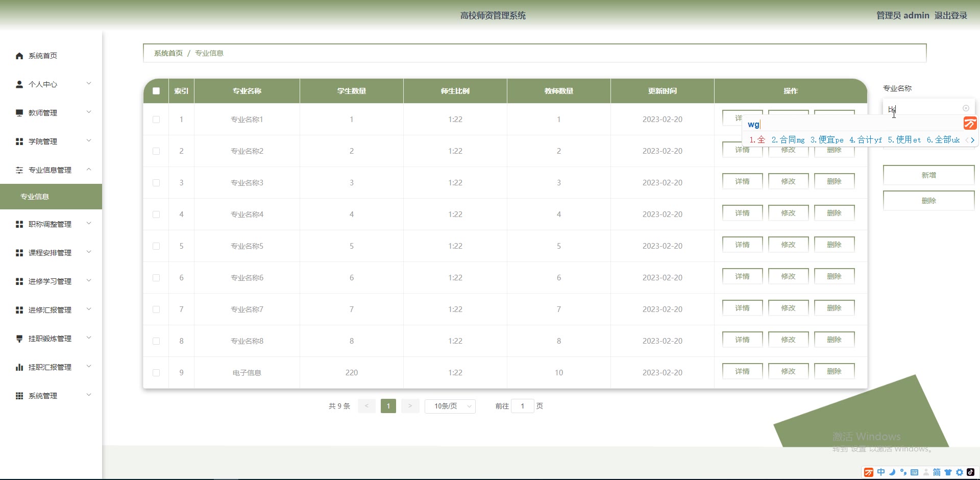Expand the 系统管理 menu chevron
This screenshot has height=480, width=980.
pyautogui.click(x=89, y=395)
